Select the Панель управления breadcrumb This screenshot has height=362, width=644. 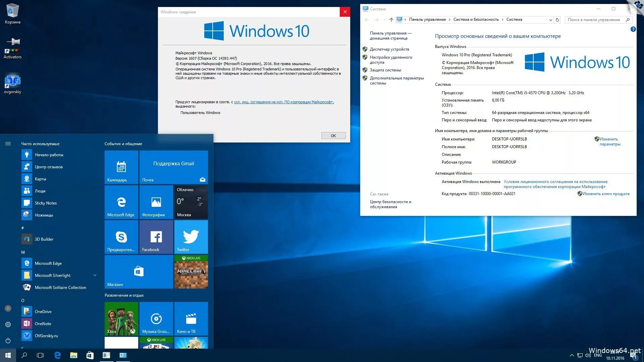pos(427,20)
